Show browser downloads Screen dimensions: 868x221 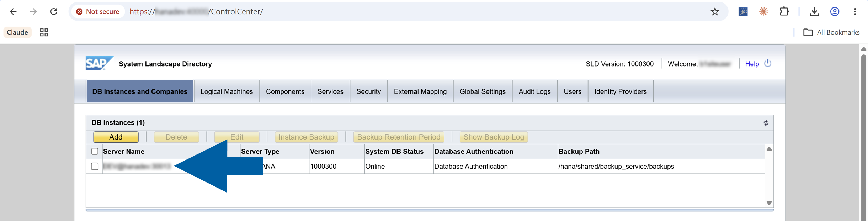point(814,12)
